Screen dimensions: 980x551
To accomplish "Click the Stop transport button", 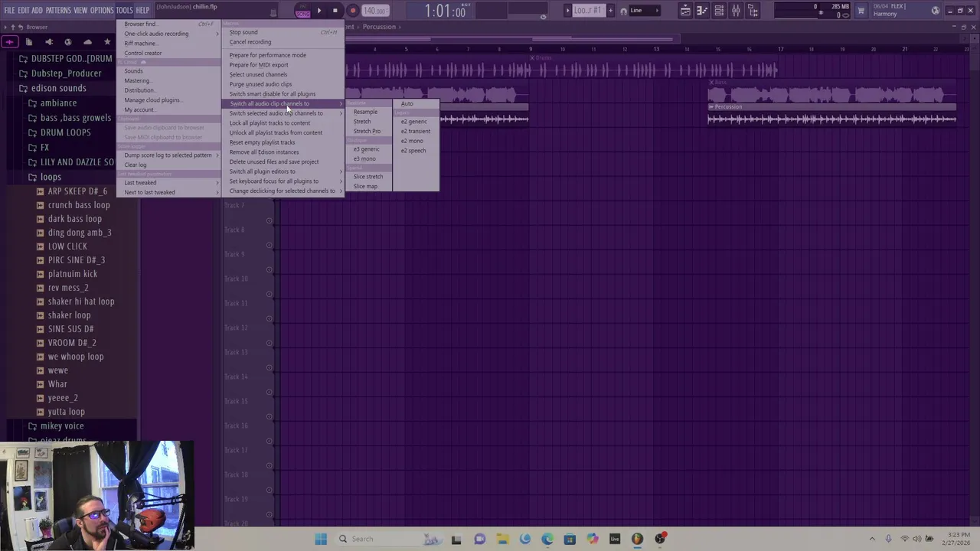I will click(x=335, y=11).
